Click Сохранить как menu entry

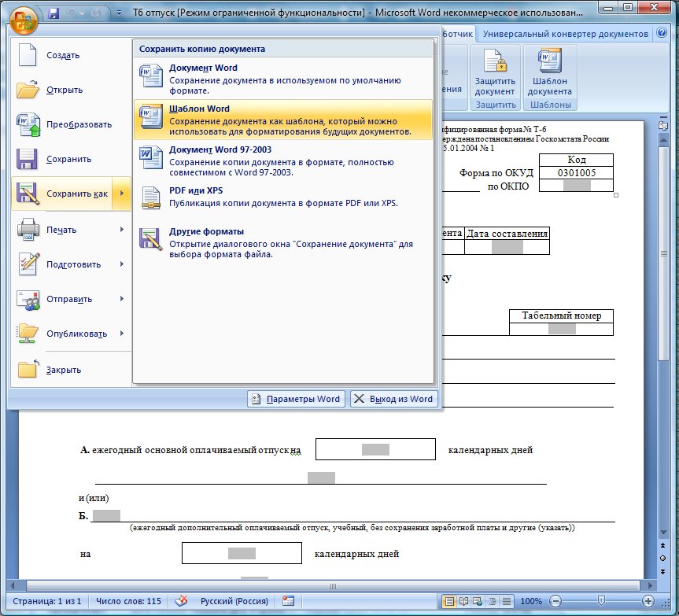(62, 194)
